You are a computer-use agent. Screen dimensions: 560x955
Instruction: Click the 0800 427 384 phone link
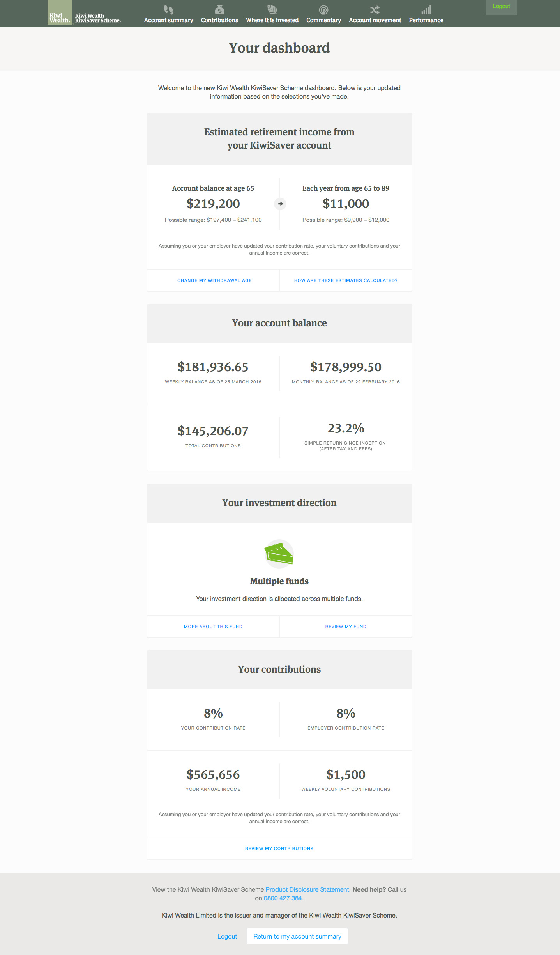(283, 898)
